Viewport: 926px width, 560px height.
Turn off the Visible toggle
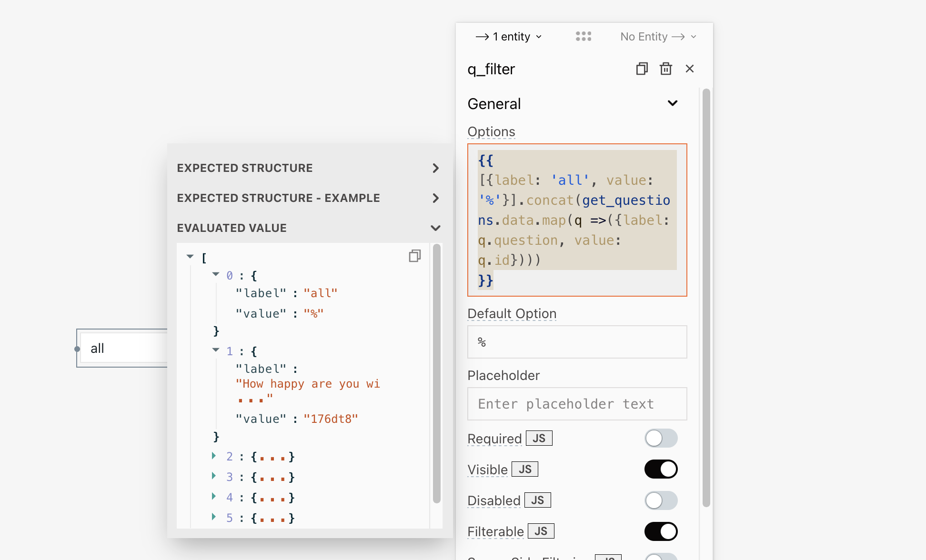click(661, 469)
